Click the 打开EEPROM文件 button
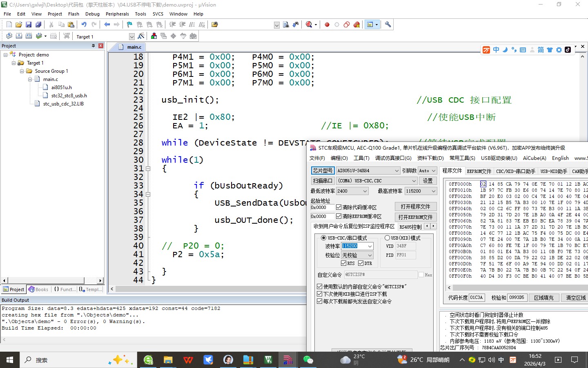588x368 pixels. [x=416, y=217]
